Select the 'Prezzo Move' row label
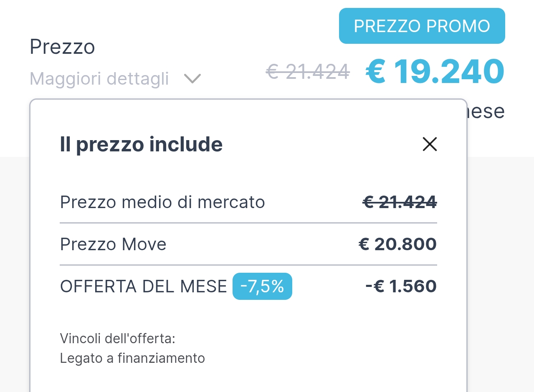 coord(113,244)
